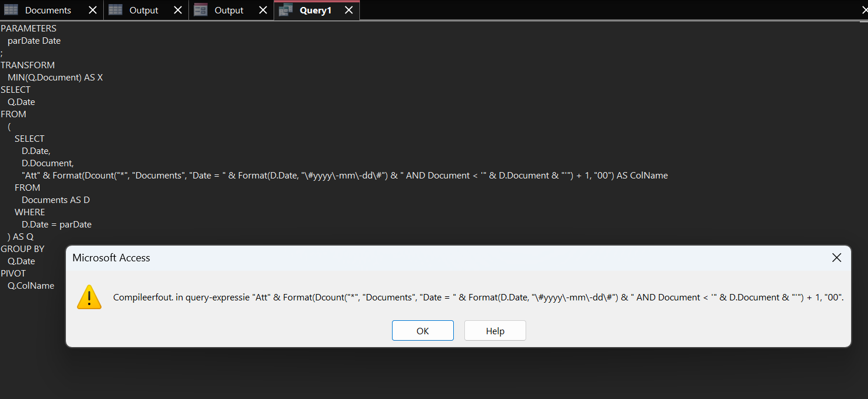Click the 'Documents AS D' line
The width and height of the screenshot is (868, 399).
(55, 200)
